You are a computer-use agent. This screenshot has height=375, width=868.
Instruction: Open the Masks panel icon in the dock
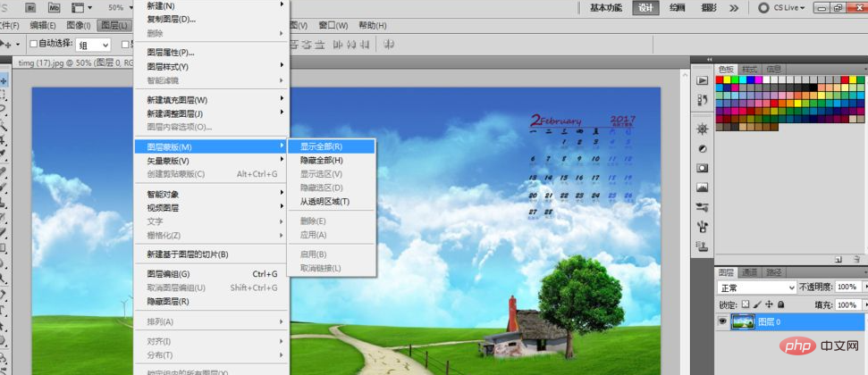(x=703, y=168)
